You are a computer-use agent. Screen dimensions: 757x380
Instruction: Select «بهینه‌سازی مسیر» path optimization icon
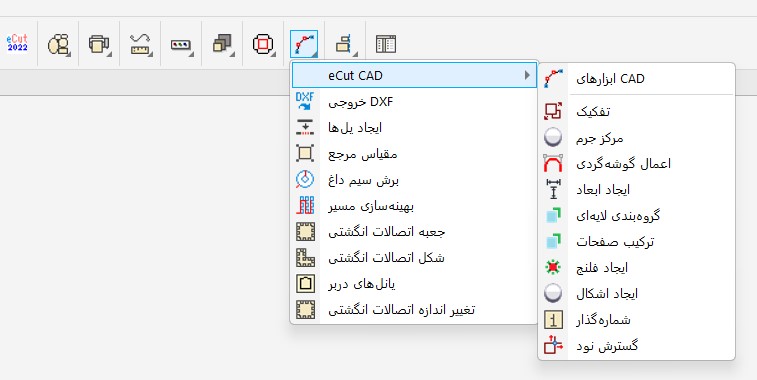[305, 206]
